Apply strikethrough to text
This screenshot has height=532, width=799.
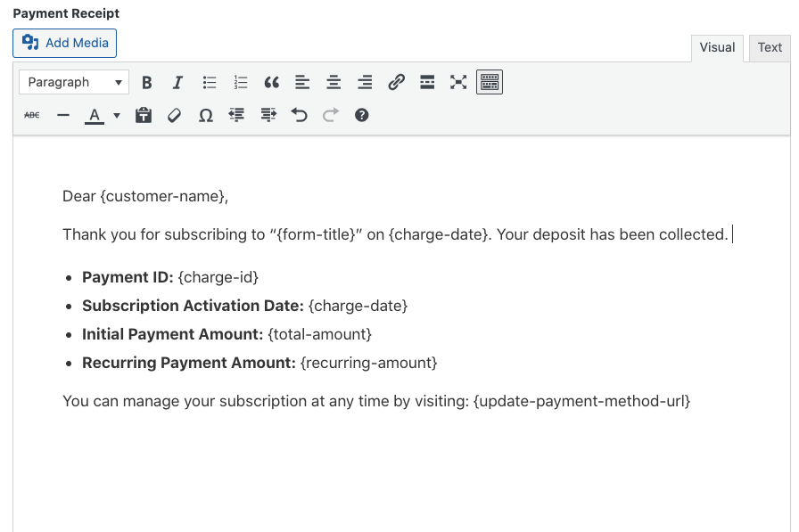(x=31, y=115)
